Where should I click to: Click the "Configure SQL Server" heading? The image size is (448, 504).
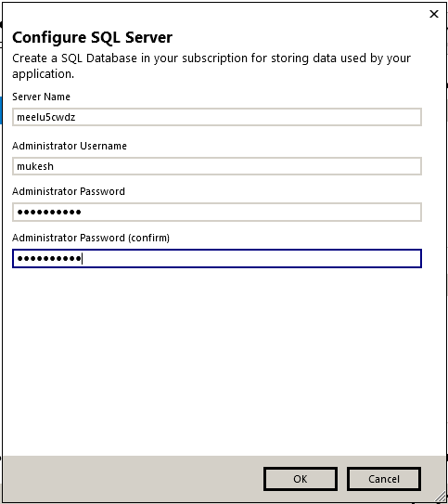(92, 37)
